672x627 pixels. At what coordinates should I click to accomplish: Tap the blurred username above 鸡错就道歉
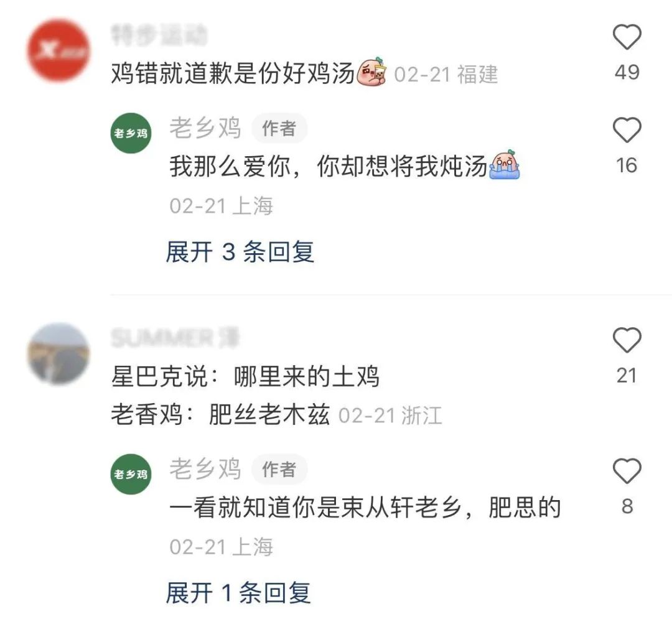159,35
